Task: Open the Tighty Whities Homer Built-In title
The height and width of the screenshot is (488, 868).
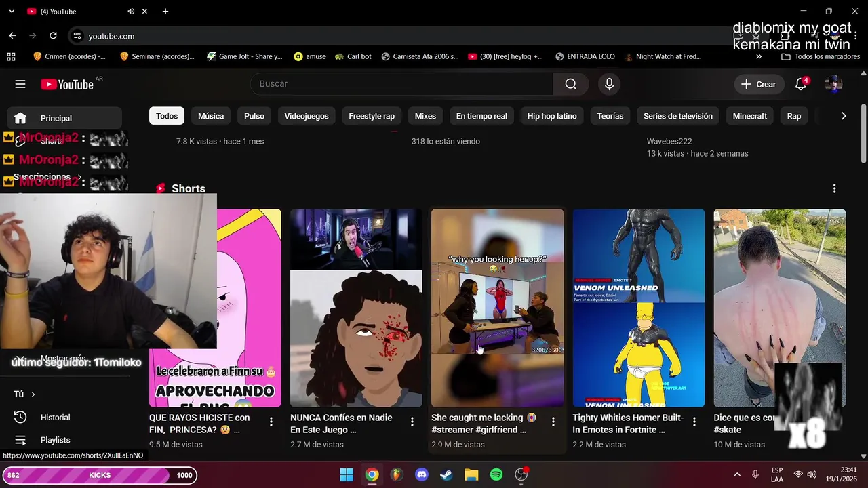Action: coord(628,424)
